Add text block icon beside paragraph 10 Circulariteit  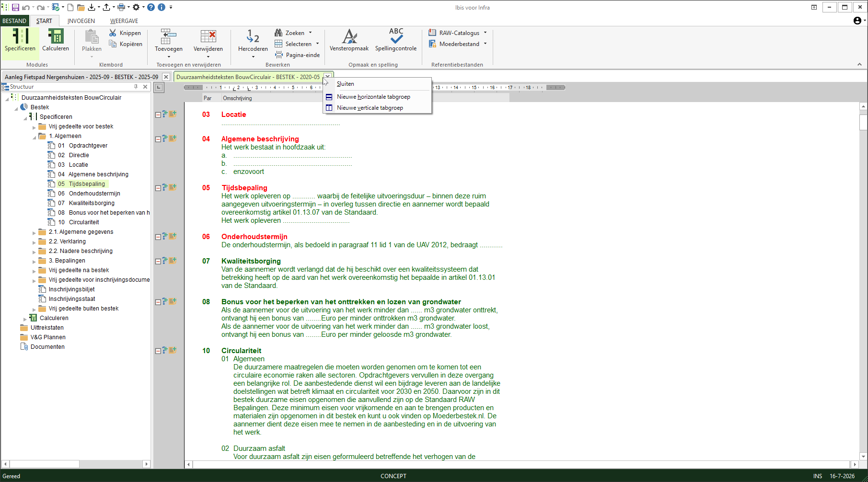coord(173,350)
